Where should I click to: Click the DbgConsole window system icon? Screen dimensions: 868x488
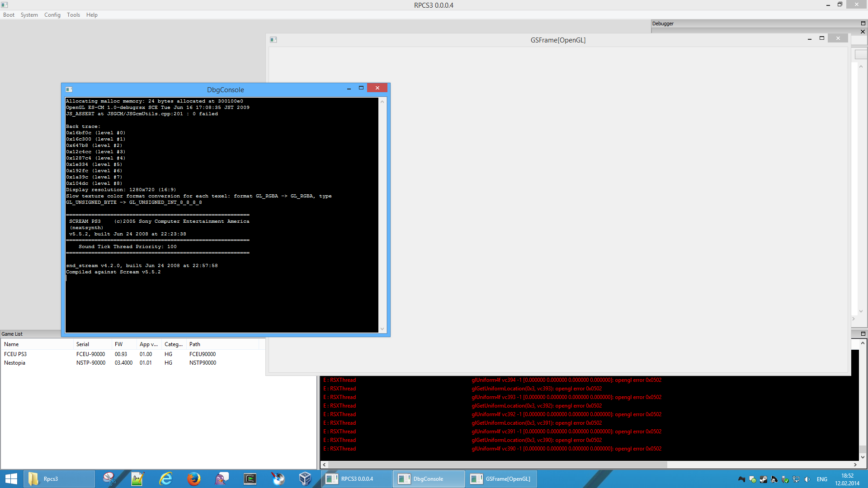pyautogui.click(x=69, y=89)
